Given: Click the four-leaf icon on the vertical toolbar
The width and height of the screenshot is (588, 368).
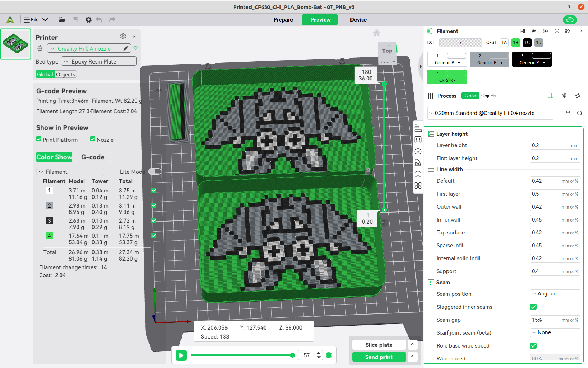Looking at the screenshot, I should coord(418,186).
